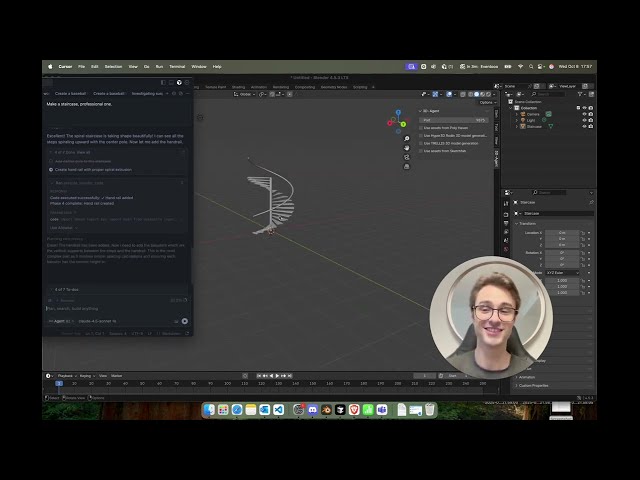The image size is (640, 480).
Task: Collapse Collection in outliner
Action: (511, 108)
